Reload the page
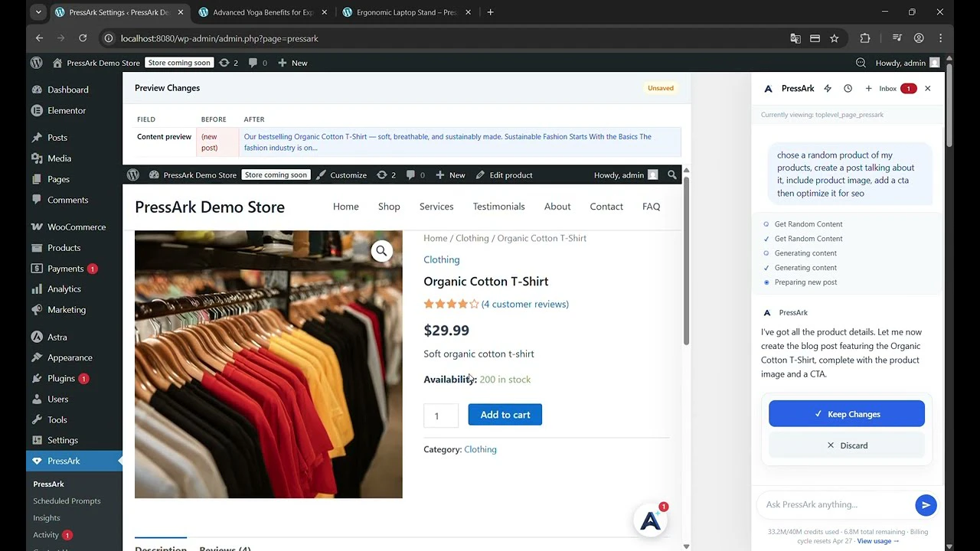Viewport: 980px width, 551px height. pos(84,38)
